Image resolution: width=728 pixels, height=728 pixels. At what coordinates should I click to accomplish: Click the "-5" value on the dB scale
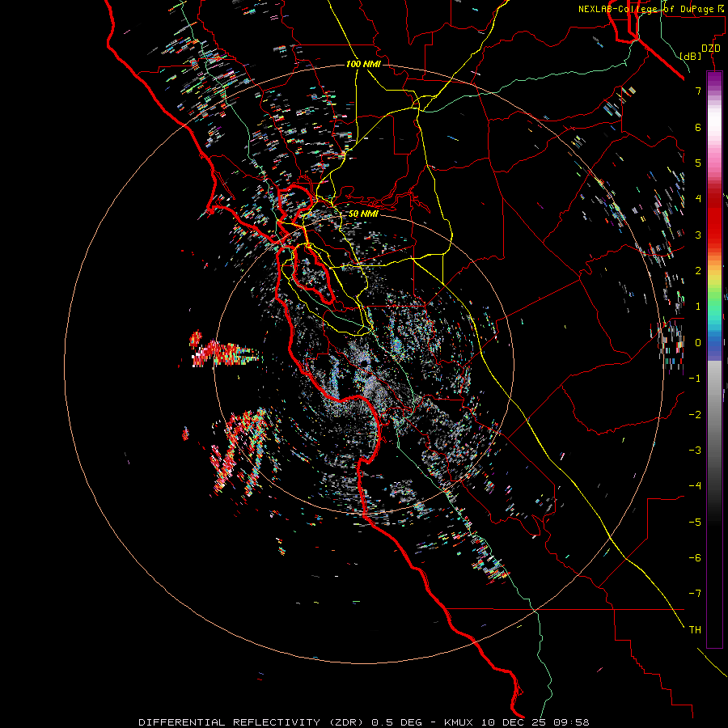[x=695, y=523]
